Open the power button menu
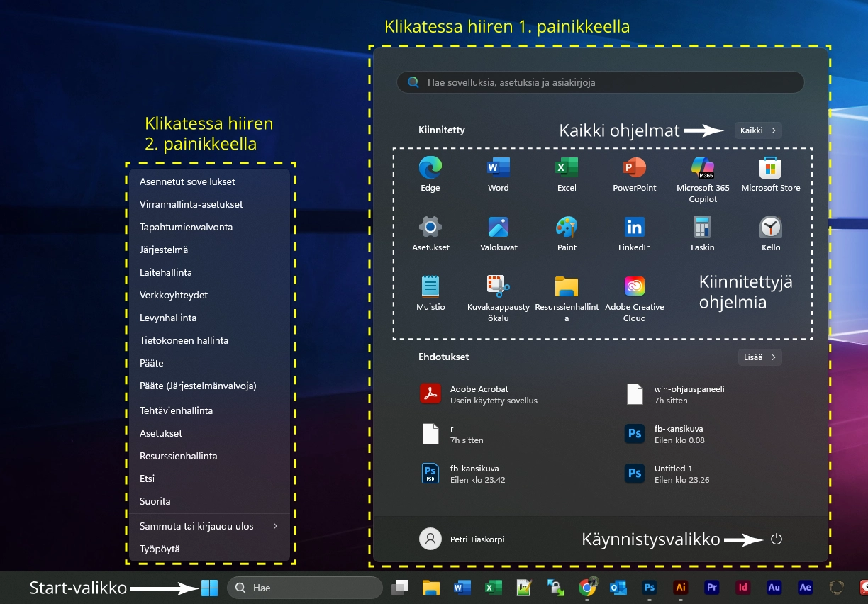The width and height of the screenshot is (868, 604). (777, 539)
